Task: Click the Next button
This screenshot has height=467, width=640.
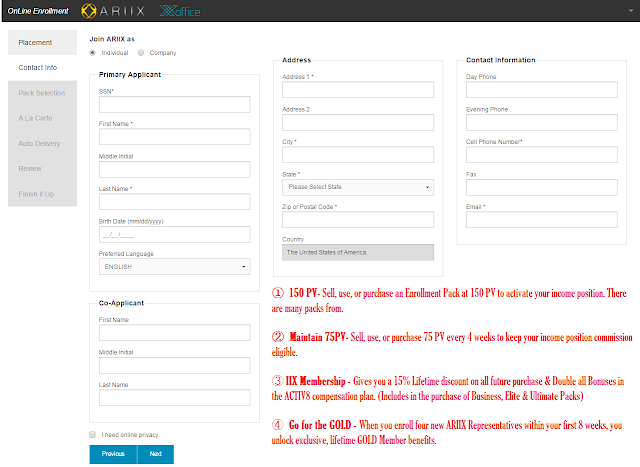Action: point(156,454)
